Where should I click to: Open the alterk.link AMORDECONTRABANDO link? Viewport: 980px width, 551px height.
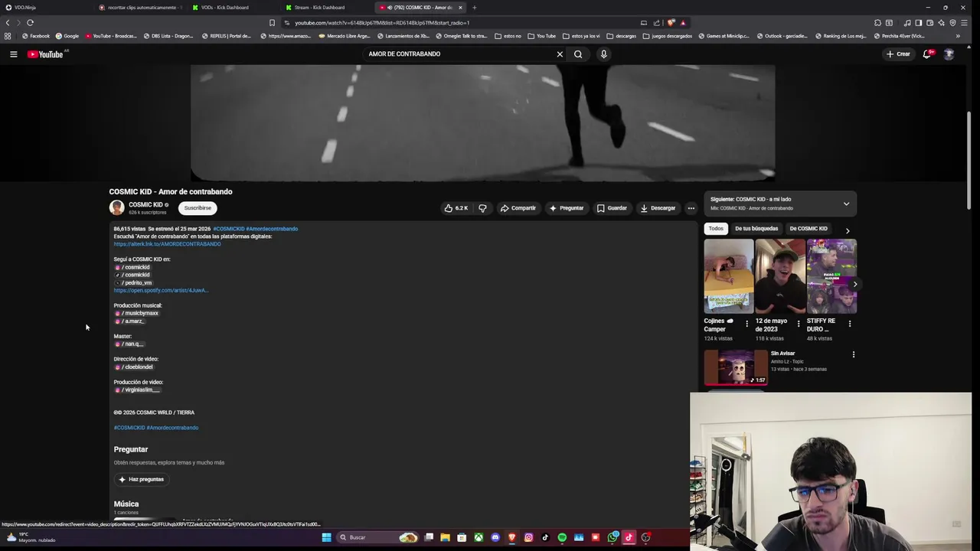167,244
